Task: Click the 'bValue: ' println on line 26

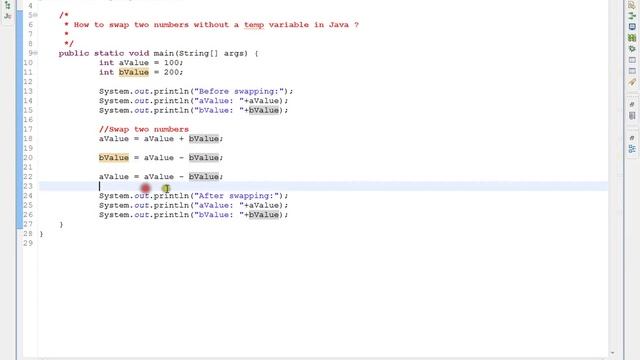Action: pyautogui.click(x=193, y=215)
